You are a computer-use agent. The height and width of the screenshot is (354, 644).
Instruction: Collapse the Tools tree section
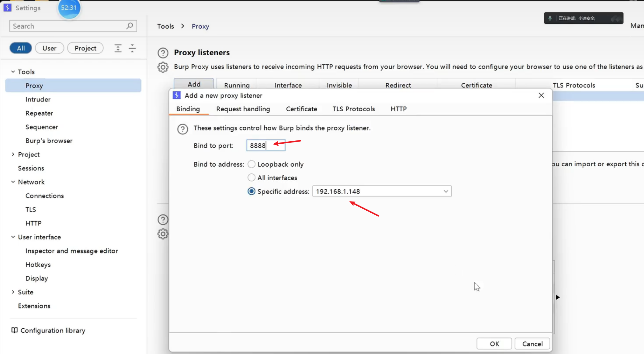[13, 72]
